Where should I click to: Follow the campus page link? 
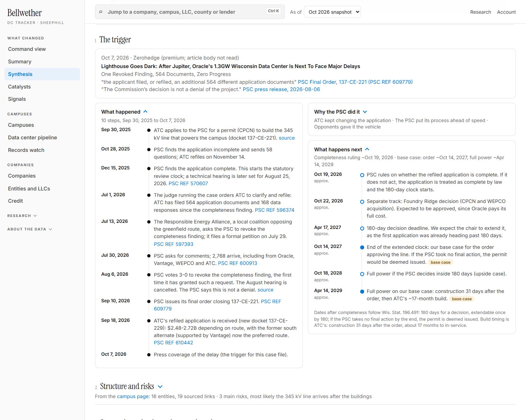pyautogui.click(x=133, y=396)
